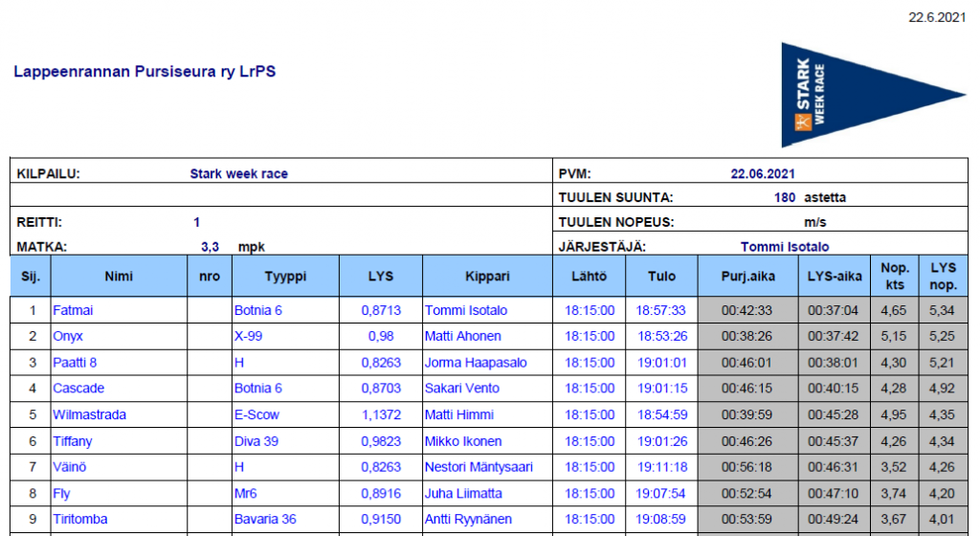The height and width of the screenshot is (536, 980).
Task: Select the race name 'Stark week race'
Action: [238, 173]
